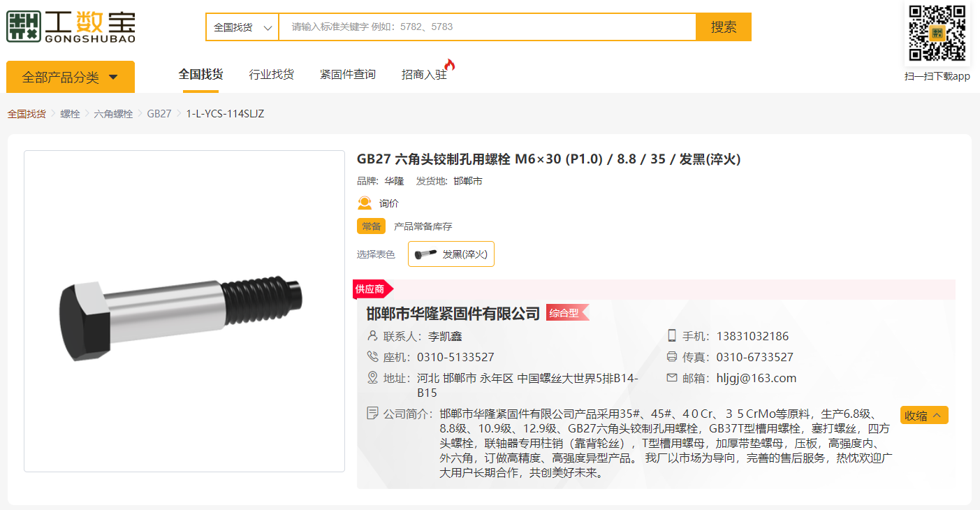980x510 pixels.
Task: Click the keyword search input field
Action: tap(487, 27)
